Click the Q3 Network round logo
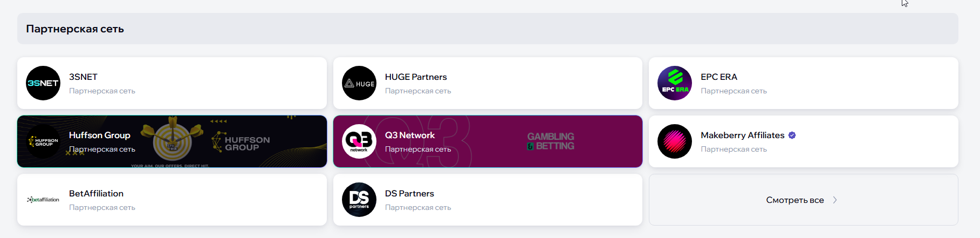The height and width of the screenshot is (238, 980). 359,141
